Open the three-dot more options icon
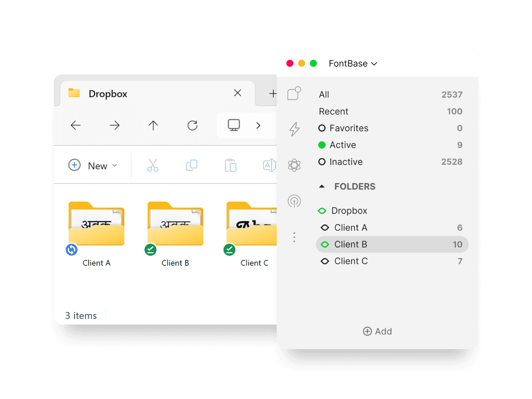 [x=294, y=237]
